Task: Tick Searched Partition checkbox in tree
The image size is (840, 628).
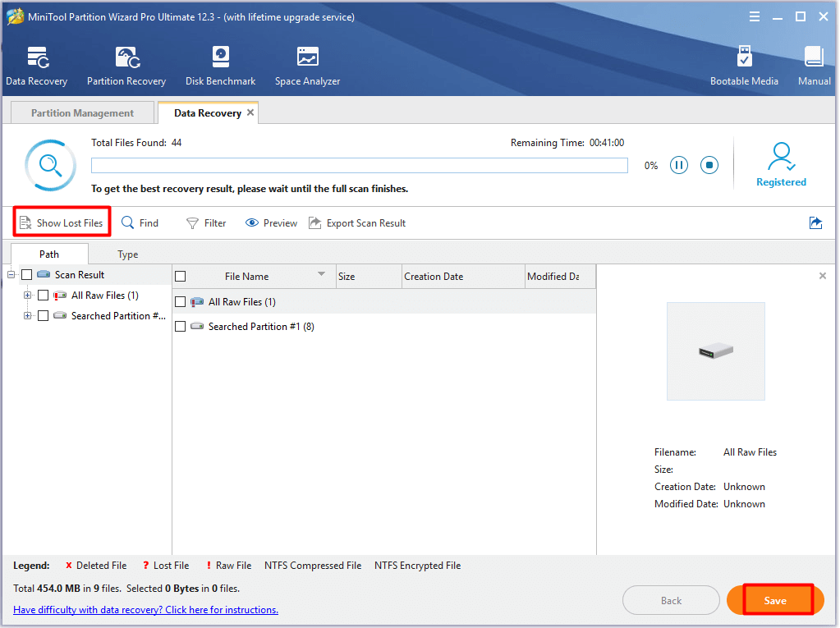Action: click(x=44, y=316)
